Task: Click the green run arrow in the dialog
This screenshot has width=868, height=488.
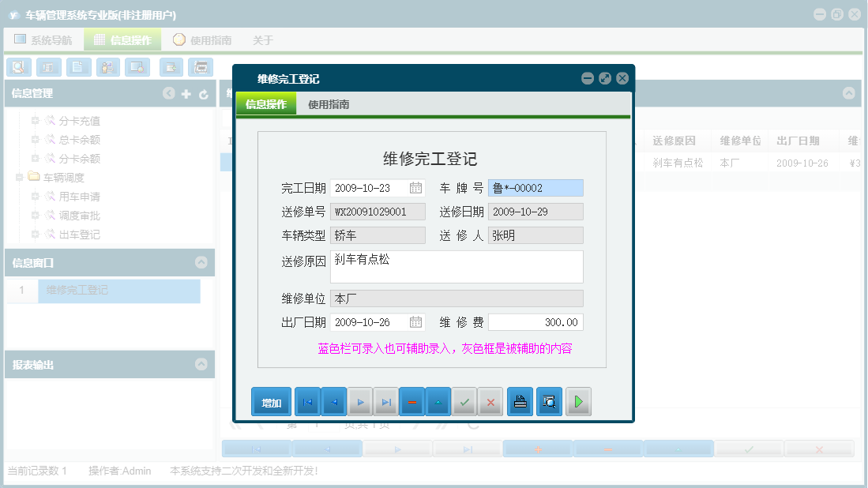Action: pos(578,401)
